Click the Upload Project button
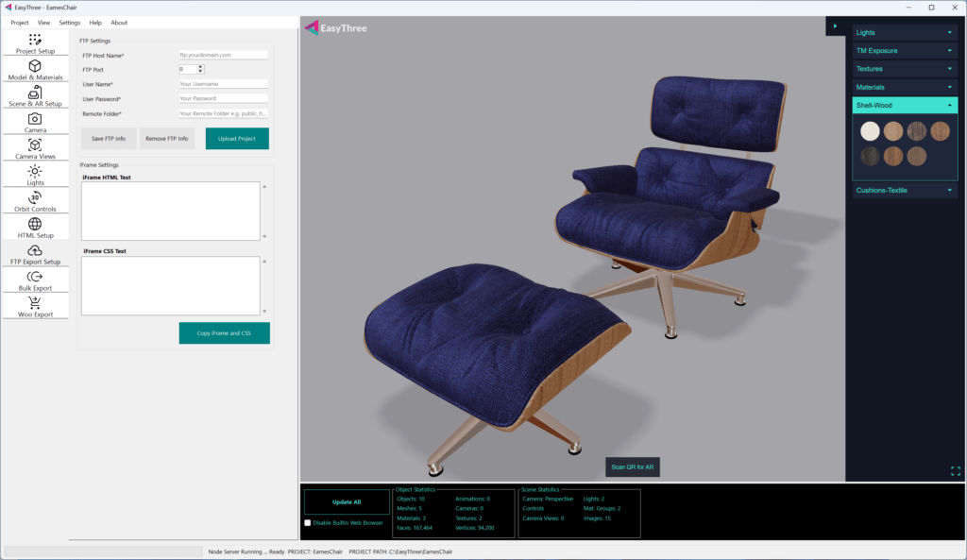Screen dimensions: 967x560 pyautogui.click(x=237, y=139)
